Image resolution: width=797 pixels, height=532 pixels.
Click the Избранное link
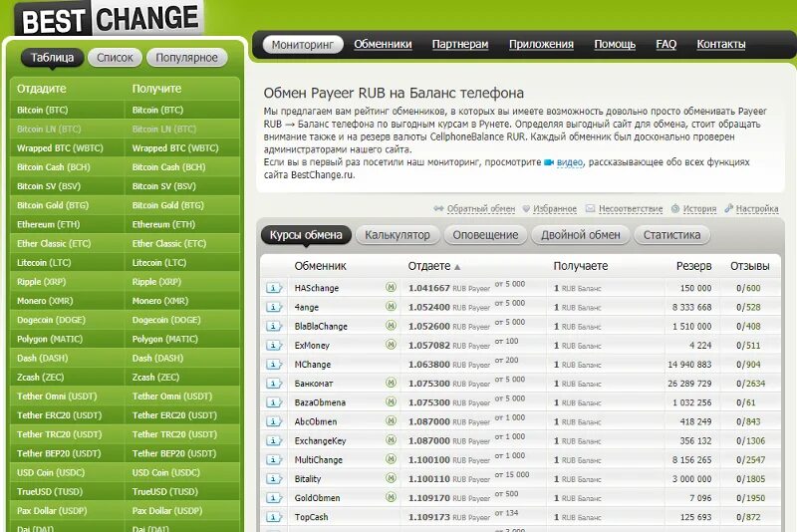(x=555, y=209)
